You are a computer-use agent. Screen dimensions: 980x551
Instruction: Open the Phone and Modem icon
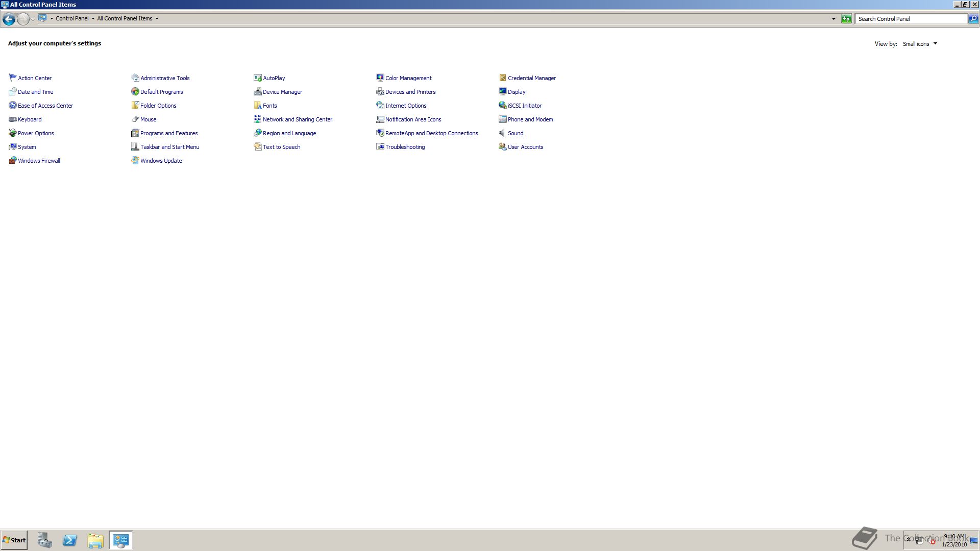(x=503, y=119)
